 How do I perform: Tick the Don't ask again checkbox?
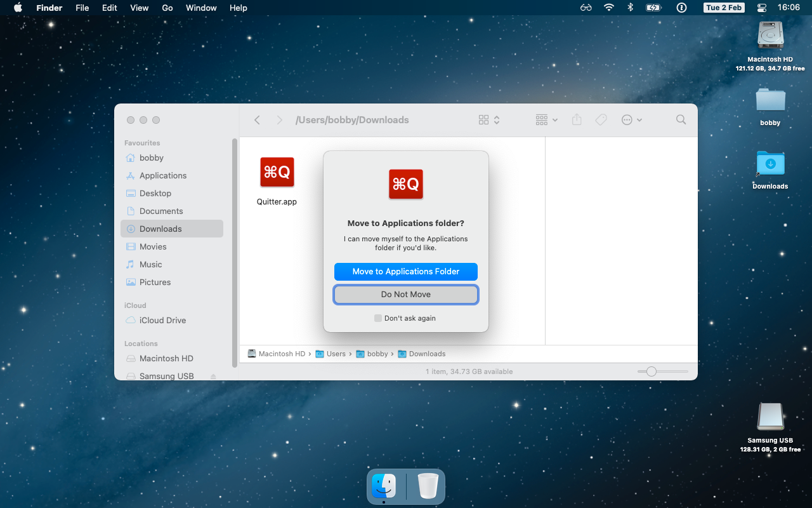coord(378,318)
